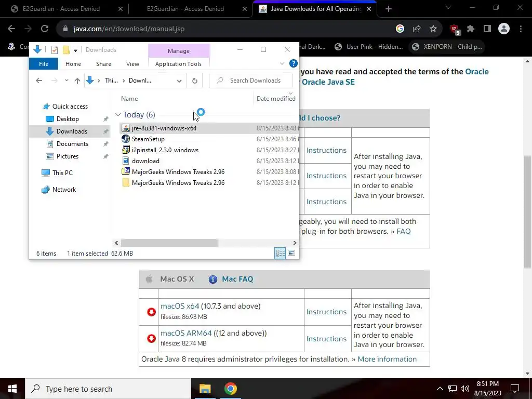Click the Mac FAQ info icon
Viewport: 532px width, 399px height.
click(212, 279)
